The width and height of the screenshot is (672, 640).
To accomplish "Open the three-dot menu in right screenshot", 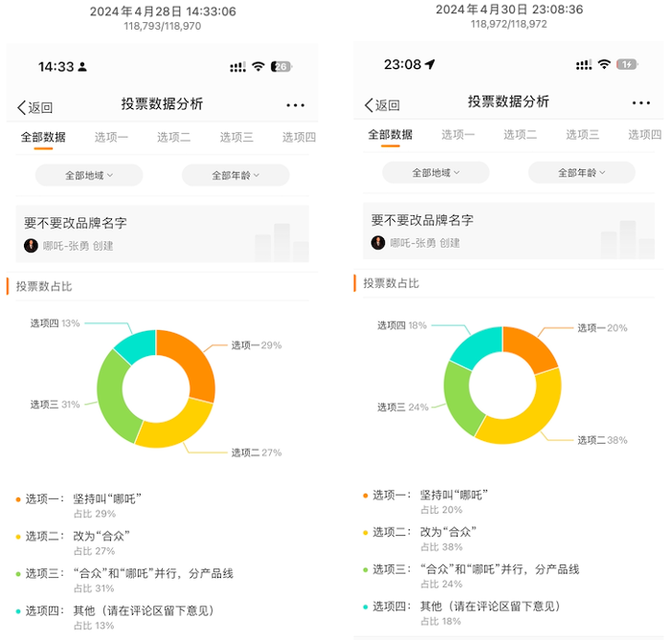I will click(x=641, y=102).
